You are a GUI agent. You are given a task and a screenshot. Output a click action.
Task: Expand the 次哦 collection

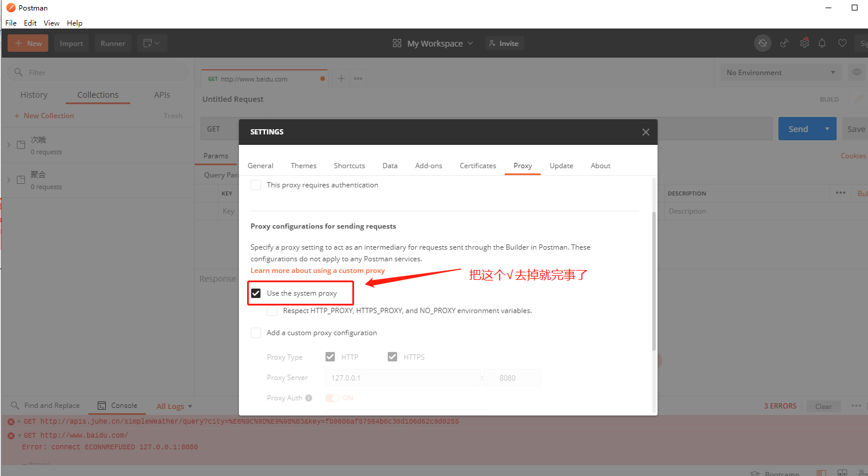(9, 144)
